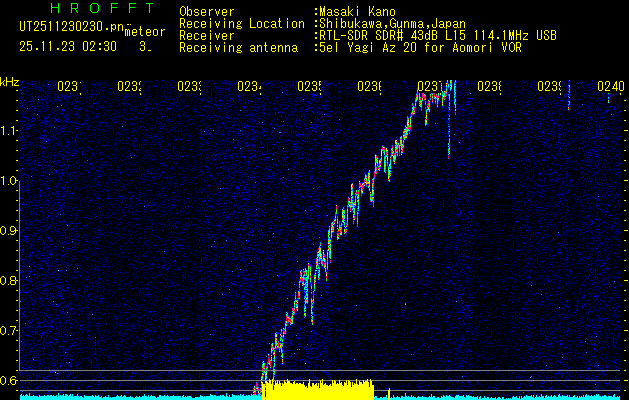Click the 5el Yagi Az 20 antenna description
Image resolution: width=629 pixels, height=400 pixels.
[420, 48]
